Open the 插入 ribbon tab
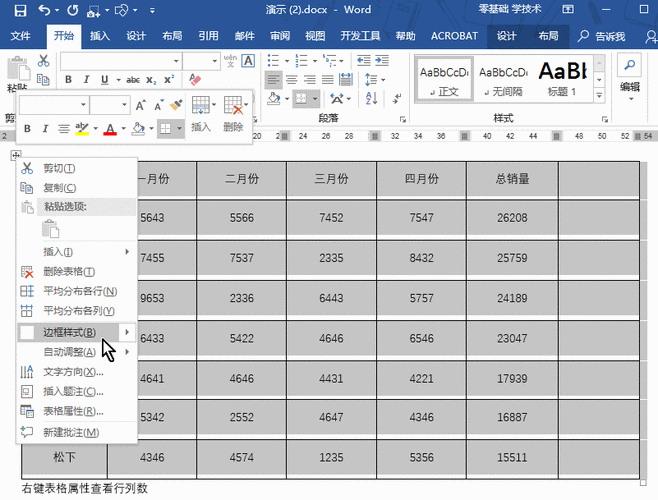Image resolution: width=658 pixels, height=500 pixels. click(x=100, y=36)
